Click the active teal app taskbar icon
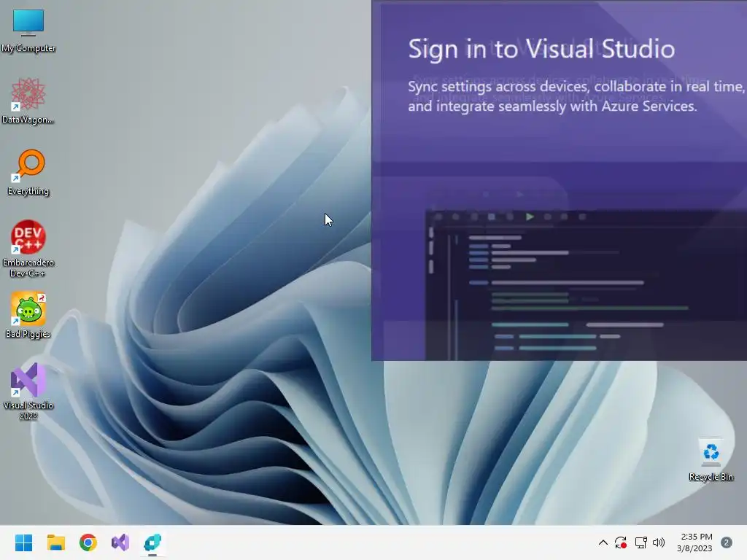This screenshot has width=747, height=560. pos(152,542)
